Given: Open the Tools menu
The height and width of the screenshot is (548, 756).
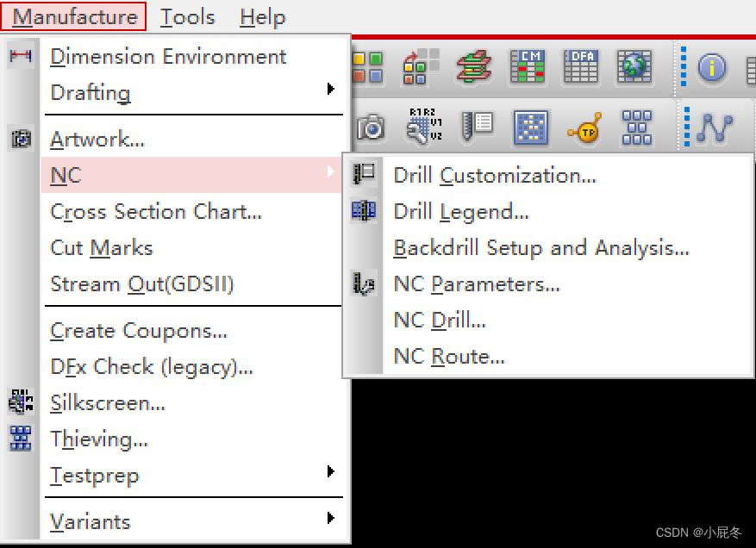Looking at the screenshot, I should click(x=187, y=17).
